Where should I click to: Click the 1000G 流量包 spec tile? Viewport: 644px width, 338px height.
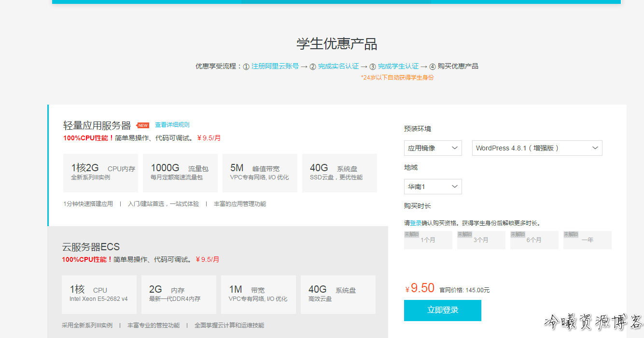181,173
